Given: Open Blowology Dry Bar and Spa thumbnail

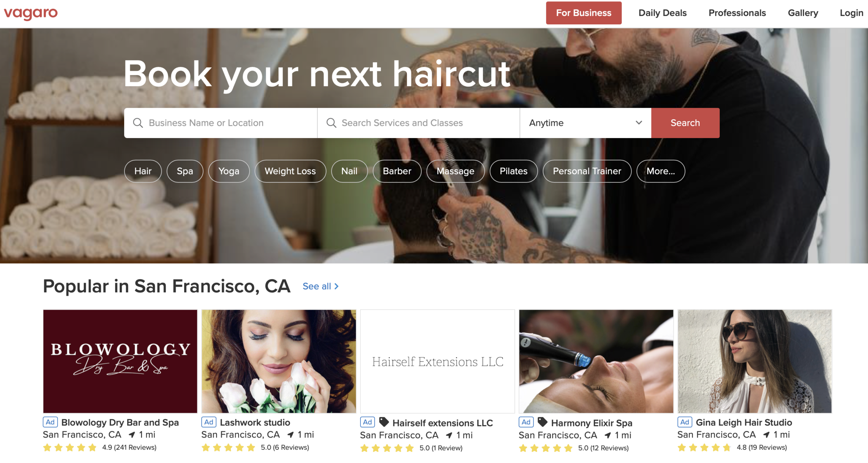Looking at the screenshot, I should tap(120, 361).
